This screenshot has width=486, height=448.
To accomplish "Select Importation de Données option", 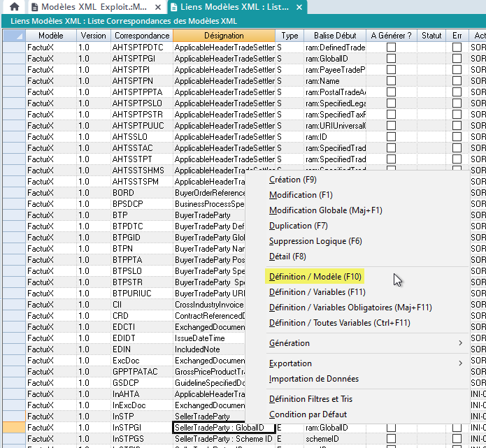I will point(313,379).
